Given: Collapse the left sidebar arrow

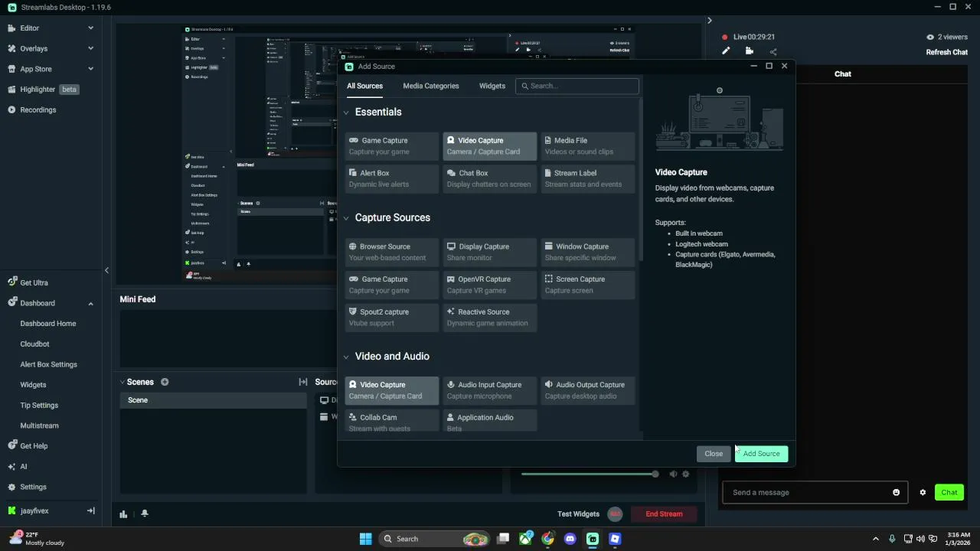Looking at the screenshot, I should pos(106,270).
